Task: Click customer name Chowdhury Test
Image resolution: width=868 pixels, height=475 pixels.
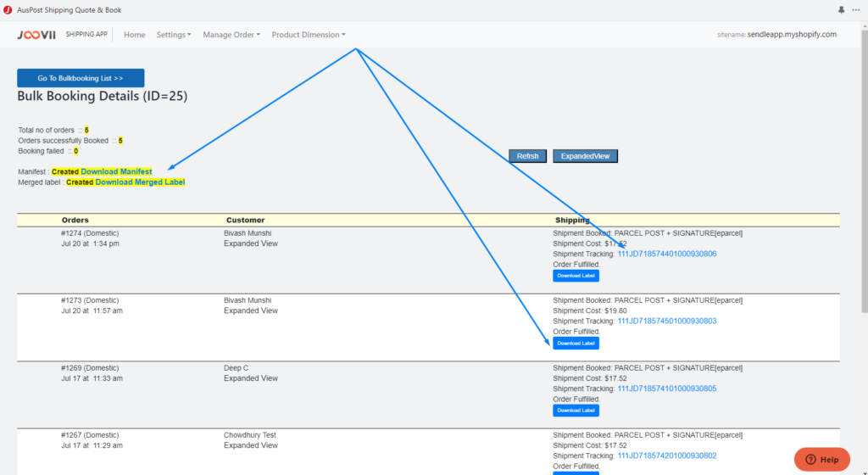Action: click(250, 435)
